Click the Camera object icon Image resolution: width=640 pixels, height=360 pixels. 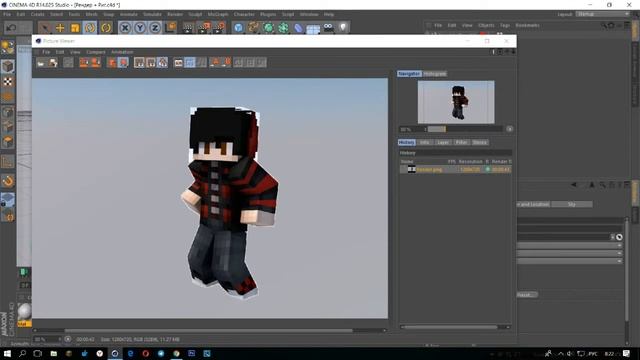(x=328, y=28)
